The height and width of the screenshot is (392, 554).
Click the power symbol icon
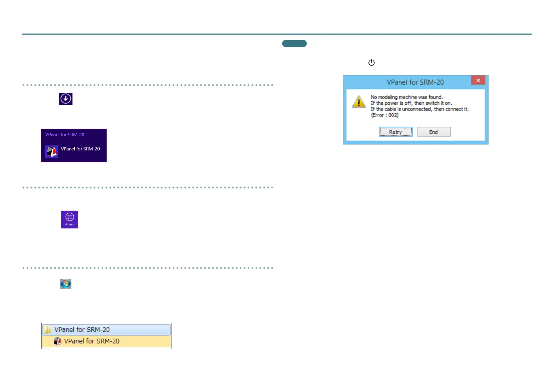point(371,63)
